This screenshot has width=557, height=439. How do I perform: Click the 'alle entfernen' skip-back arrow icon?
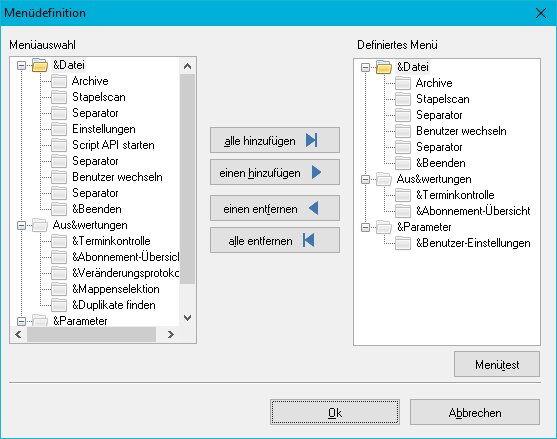pos(308,240)
